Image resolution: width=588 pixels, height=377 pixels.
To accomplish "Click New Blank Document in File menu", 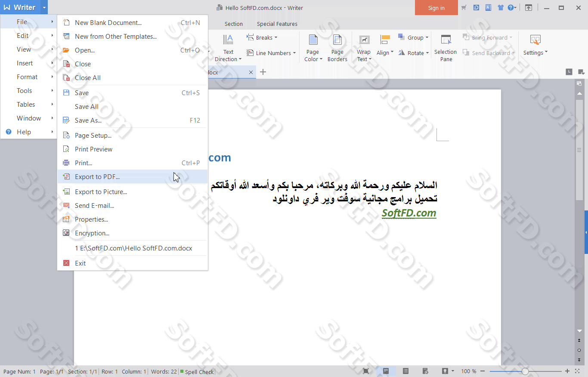I will pos(133,23).
